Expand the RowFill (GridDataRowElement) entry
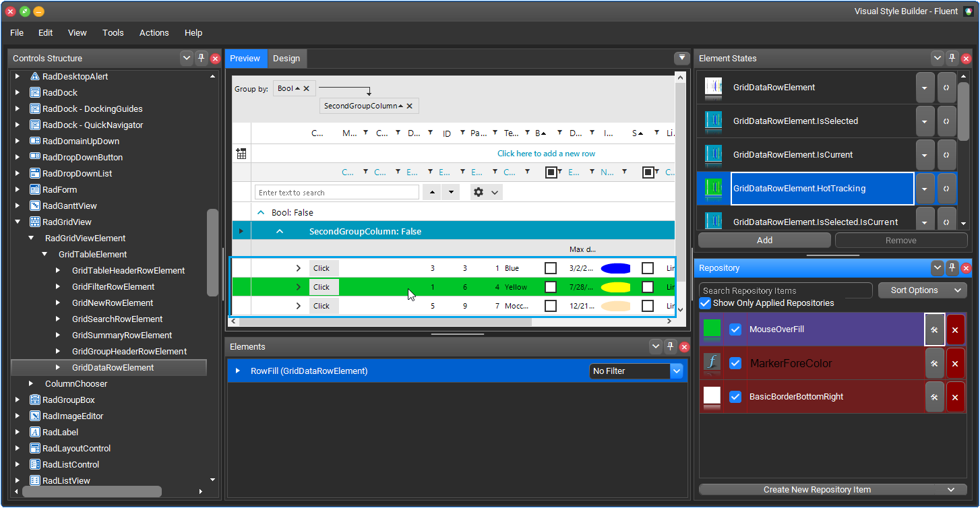The image size is (980, 508). pos(238,371)
